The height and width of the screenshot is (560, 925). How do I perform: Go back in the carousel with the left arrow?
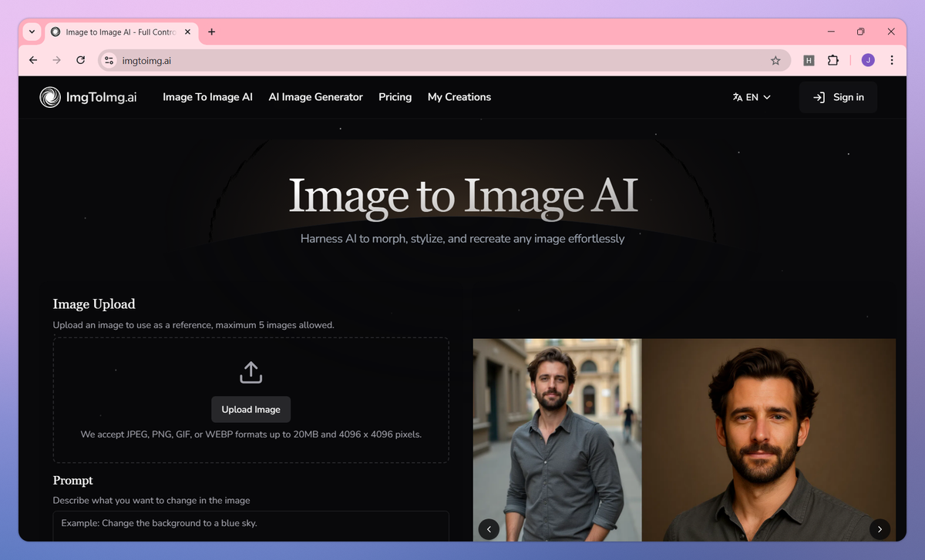click(489, 529)
